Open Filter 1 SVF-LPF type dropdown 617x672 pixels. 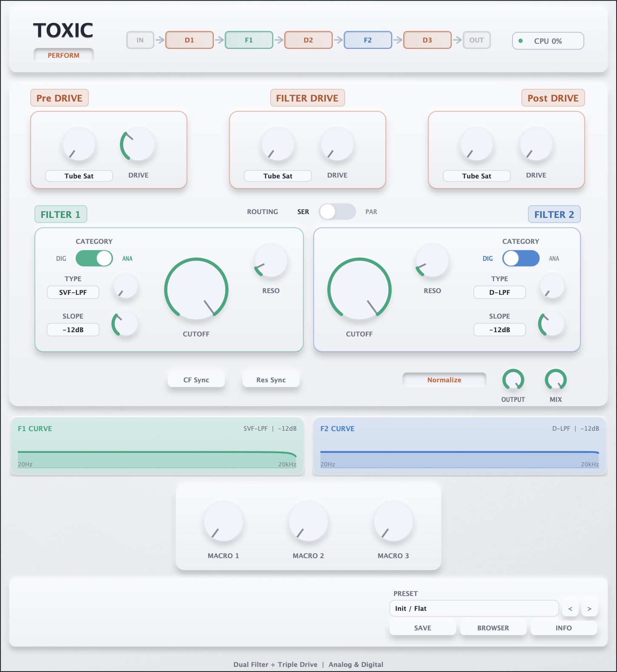(73, 292)
